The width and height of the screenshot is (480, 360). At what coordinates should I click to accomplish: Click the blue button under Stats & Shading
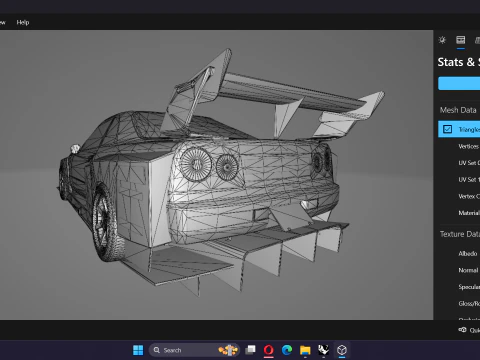(459, 83)
